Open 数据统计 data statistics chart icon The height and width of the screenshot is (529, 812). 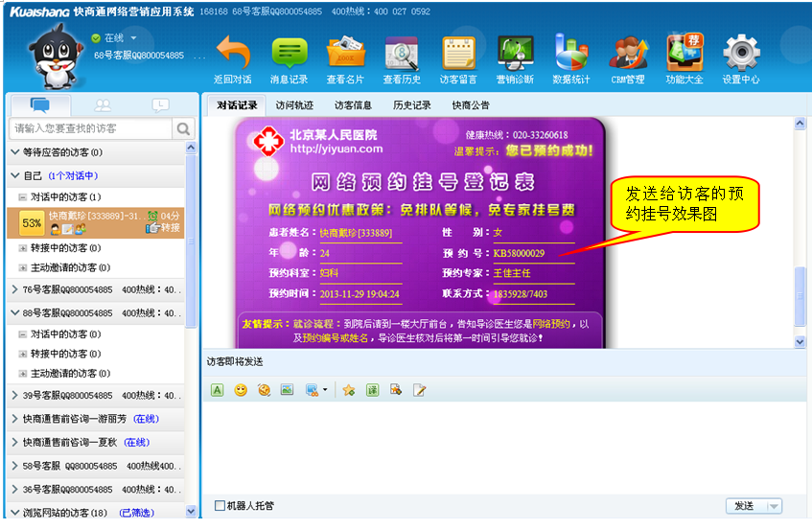coord(571,56)
